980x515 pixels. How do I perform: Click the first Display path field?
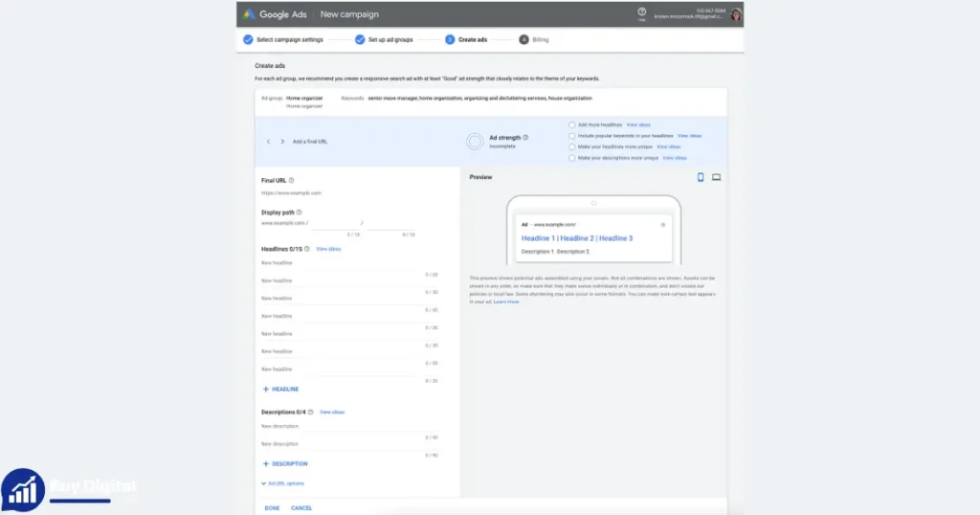coord(336,223)
